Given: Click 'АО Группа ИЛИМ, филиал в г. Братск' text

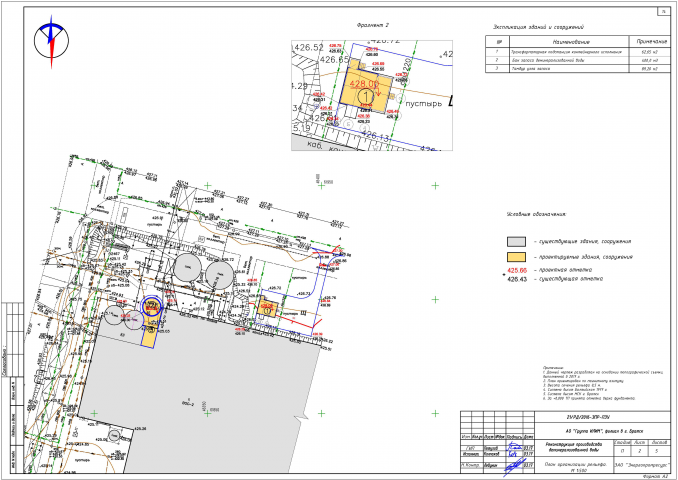Looking at the screenshot, I should (x=605, y=431).
